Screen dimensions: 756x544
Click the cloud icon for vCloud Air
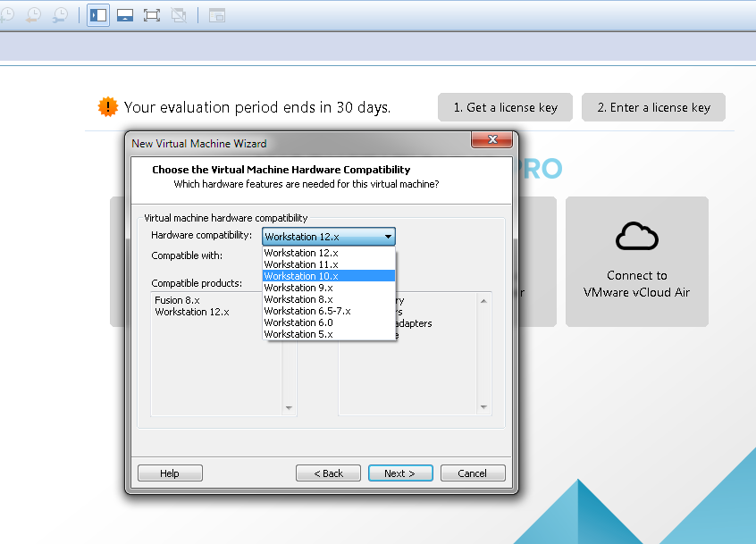637,236
